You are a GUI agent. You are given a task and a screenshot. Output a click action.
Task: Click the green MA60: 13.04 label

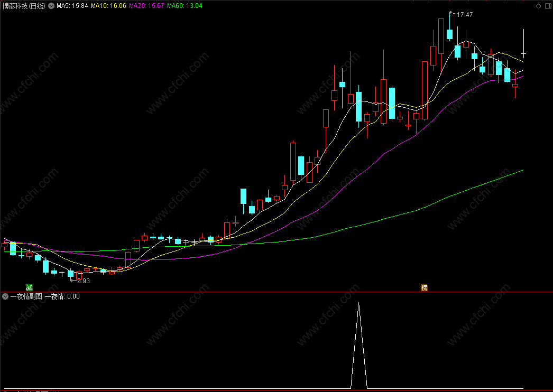(x=185, y=6)
